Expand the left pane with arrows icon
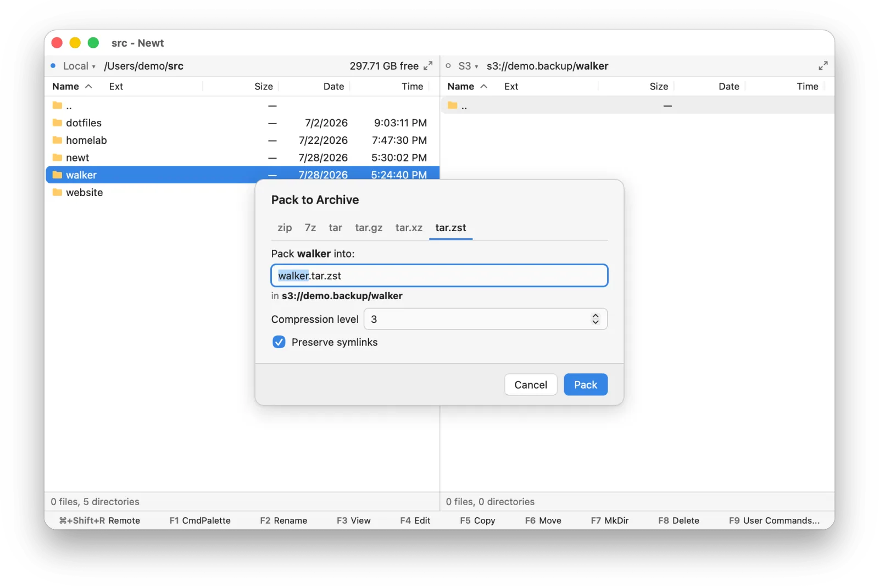Viewport: 879px width, 588px height. click(428, 66)
